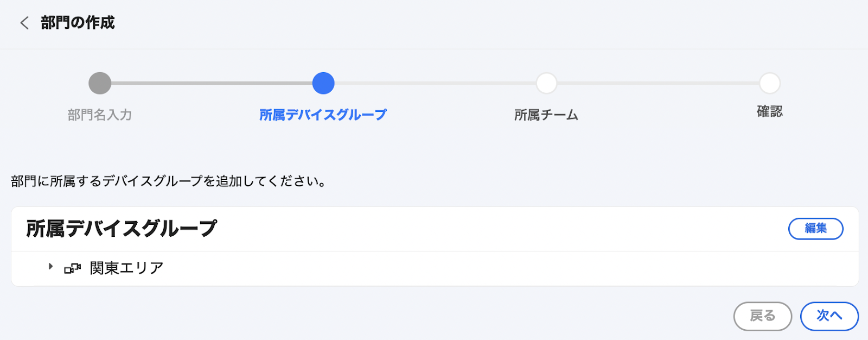Image resolution: width=868 pixels, height=340 pixels.
Task: Jump to the 所属チーム step label
Action: tap(546, 115)
